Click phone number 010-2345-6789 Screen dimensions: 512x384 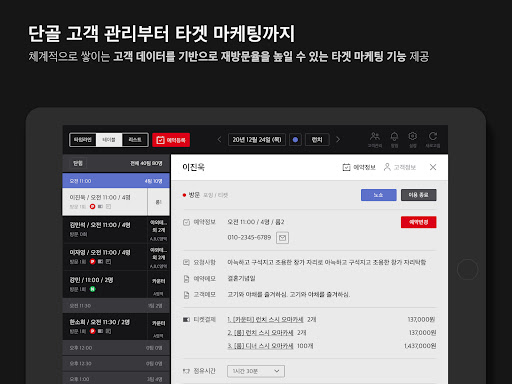[x=249, y=237]
